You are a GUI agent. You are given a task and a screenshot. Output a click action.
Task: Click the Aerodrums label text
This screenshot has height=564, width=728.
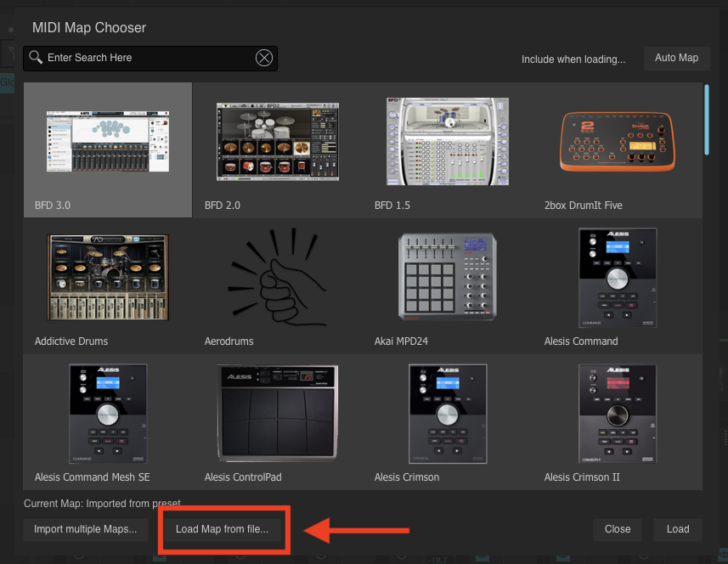(229, 341)
